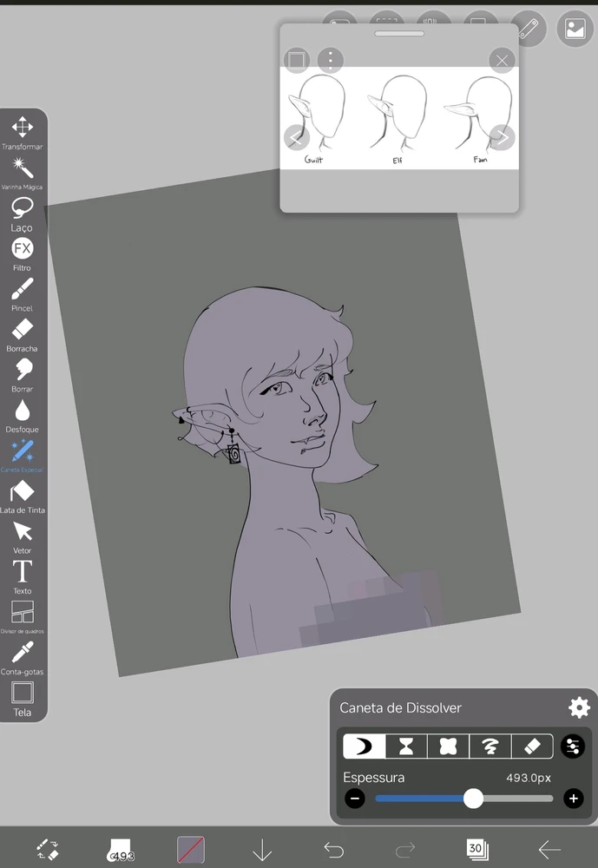
Task: Switch between brush and eraser in bottom bar
Action: click(x=48, y=849)
